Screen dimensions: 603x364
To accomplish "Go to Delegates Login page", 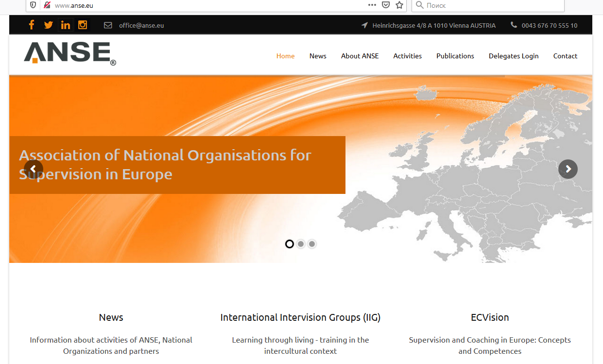I will (514, 56).
